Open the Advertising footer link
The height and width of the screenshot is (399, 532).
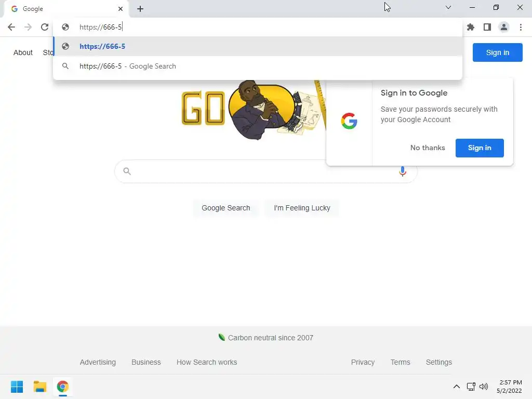(98, 362)
